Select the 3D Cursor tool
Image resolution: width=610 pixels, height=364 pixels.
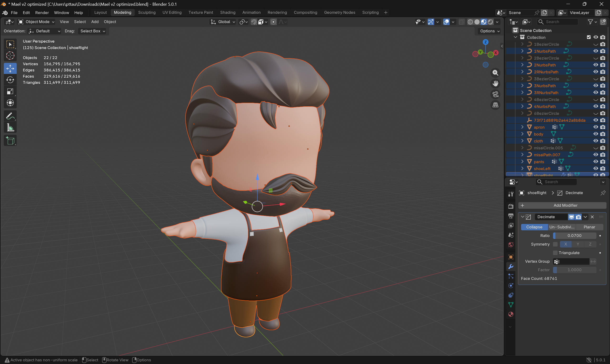(x=10, y=56)
